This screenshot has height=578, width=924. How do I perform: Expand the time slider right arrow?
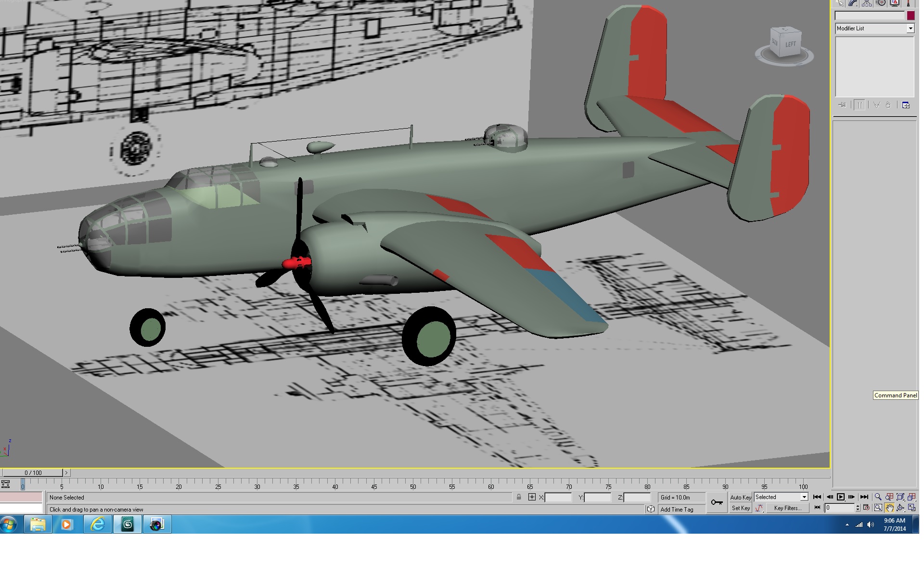(66, 473)
